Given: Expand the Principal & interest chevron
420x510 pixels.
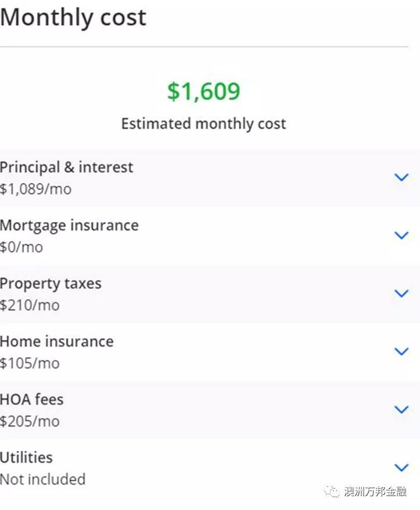Looking at the screenshot, I should coord(401,177).
